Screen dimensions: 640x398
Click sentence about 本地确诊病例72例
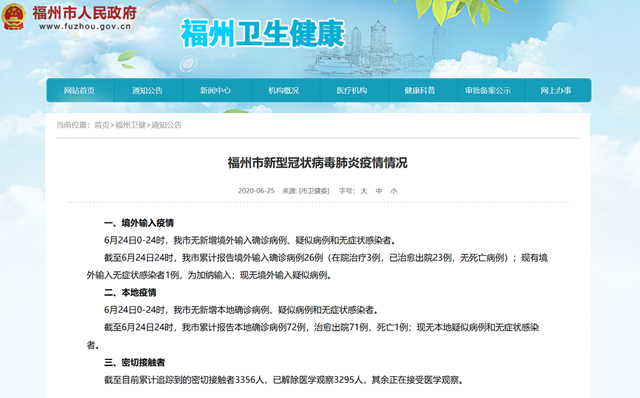pos(313,336)
